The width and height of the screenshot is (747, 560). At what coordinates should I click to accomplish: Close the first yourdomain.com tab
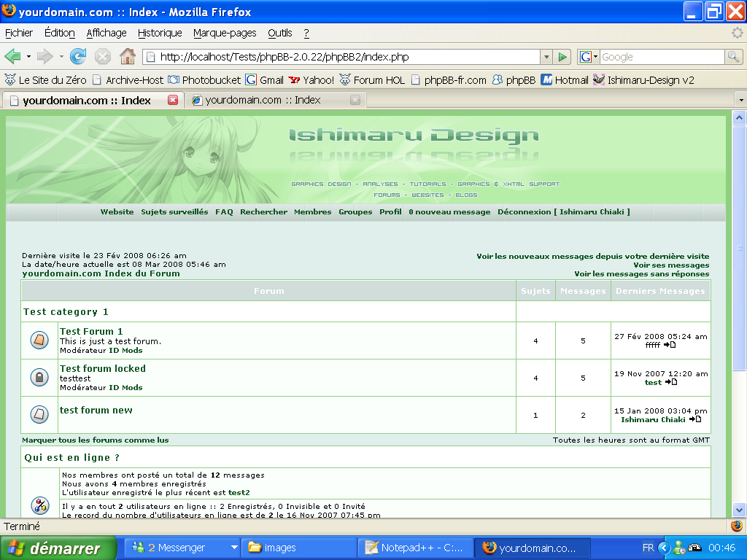pyautogui.click(x=173, y=100)
